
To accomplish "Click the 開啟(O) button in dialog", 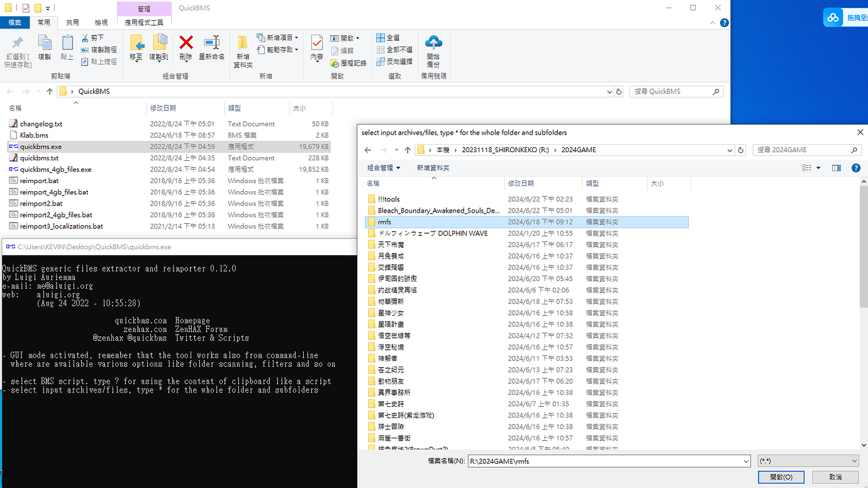I will point(781,477).
